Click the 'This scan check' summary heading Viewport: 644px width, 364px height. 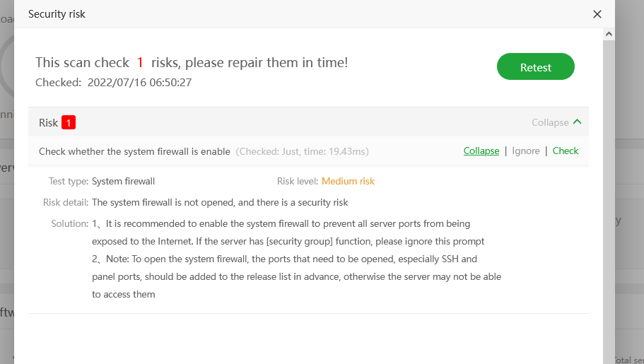pyautogui.click(x=82, y=63)
